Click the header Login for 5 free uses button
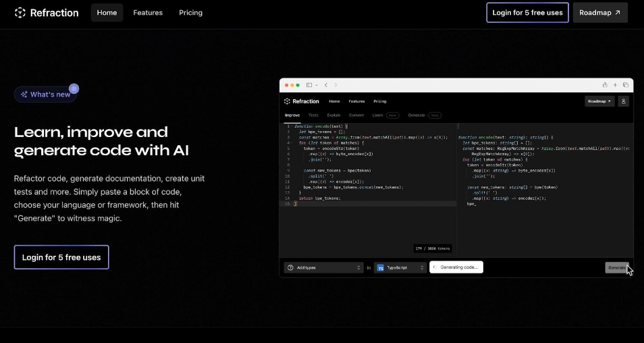This screenshot has width=644, height=343. (527, 13)
